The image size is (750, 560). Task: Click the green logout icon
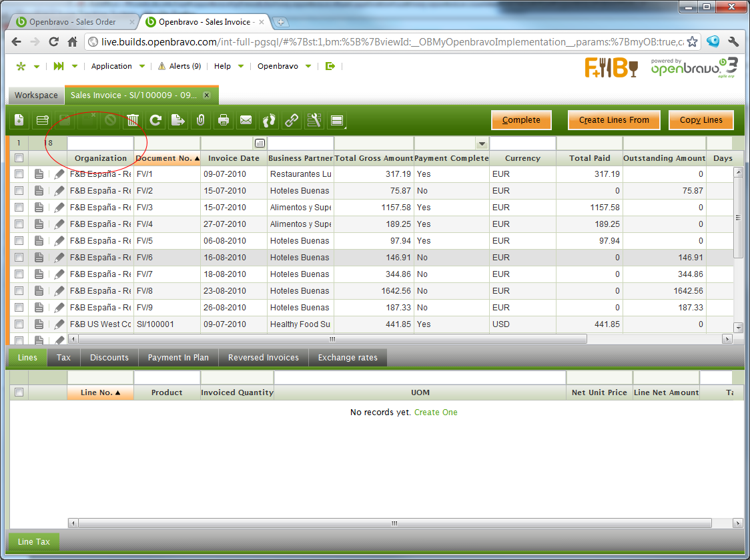(x=330, y=66)
